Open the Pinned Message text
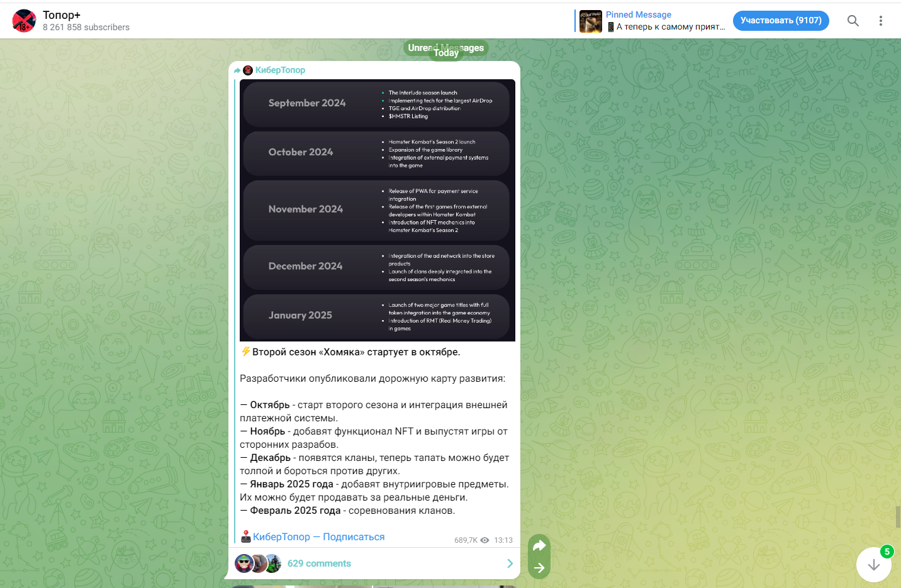The height and width of the screenshot is (588, 901). pos(665,21)
